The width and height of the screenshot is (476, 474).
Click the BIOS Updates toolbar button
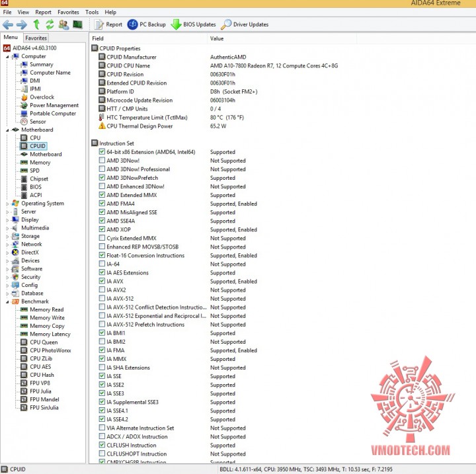(x=193, y=24)
